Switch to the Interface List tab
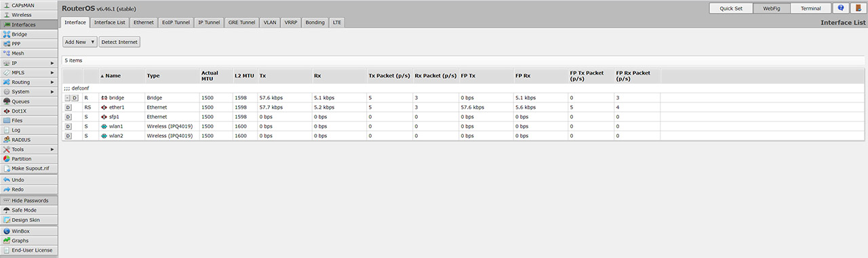 (x=110, y=22)
